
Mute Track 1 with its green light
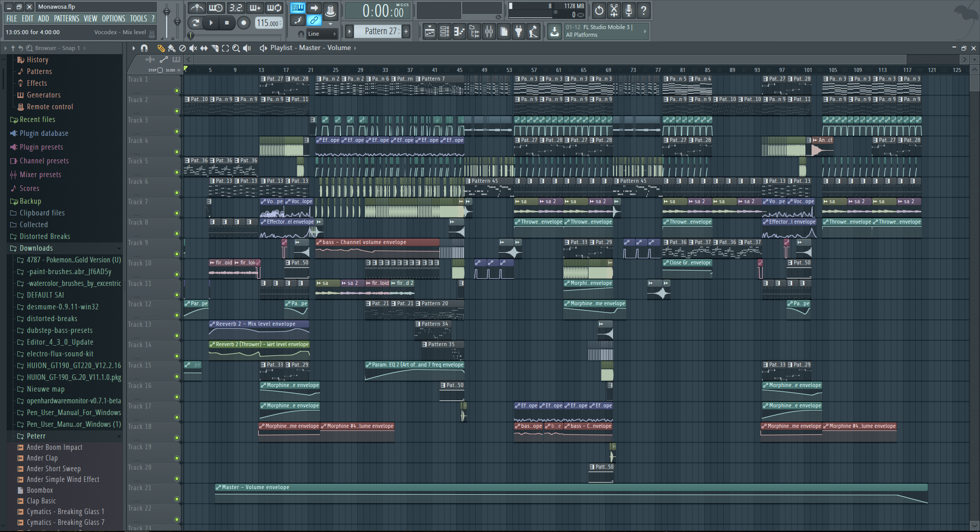(x=177, y=91)
